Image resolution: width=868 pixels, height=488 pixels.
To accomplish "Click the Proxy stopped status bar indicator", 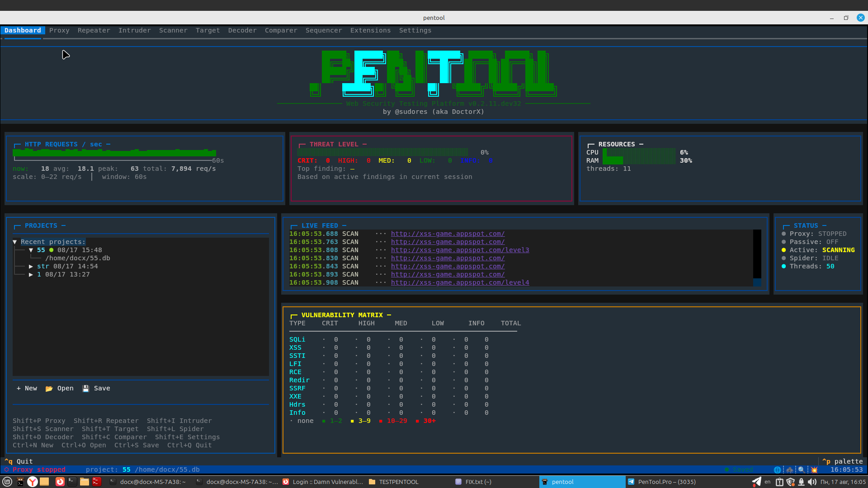I will pyautogui.click(x=35, y=469).
